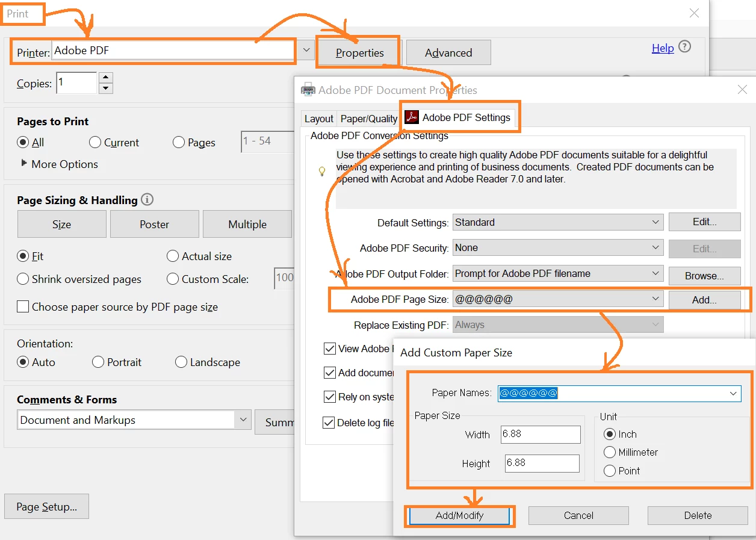This screenshot has height=540, width=756.
Task: Enable Choose paper source by PDF page size
Action: click(x=23, y=307)
